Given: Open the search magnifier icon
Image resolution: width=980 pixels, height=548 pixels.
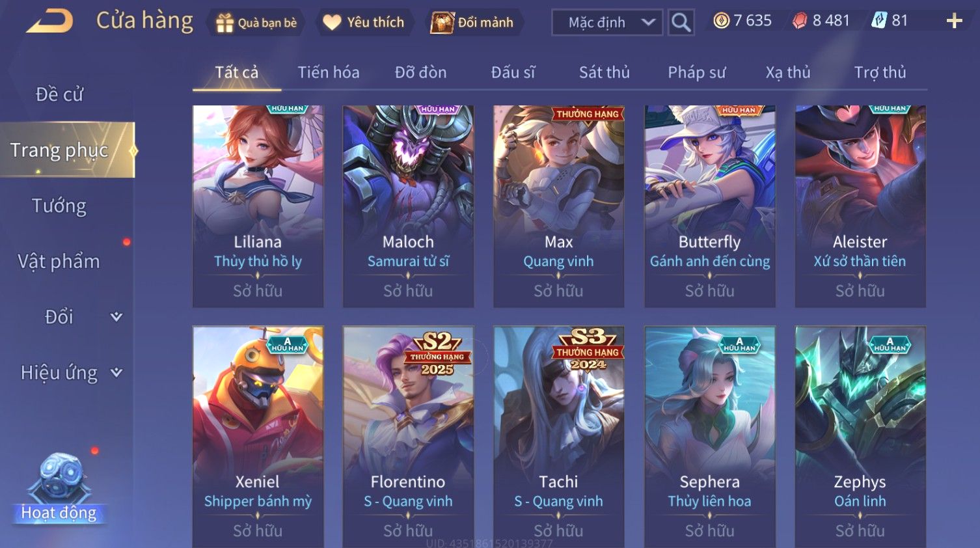Looking at the screenshot, I should (681, 22).
